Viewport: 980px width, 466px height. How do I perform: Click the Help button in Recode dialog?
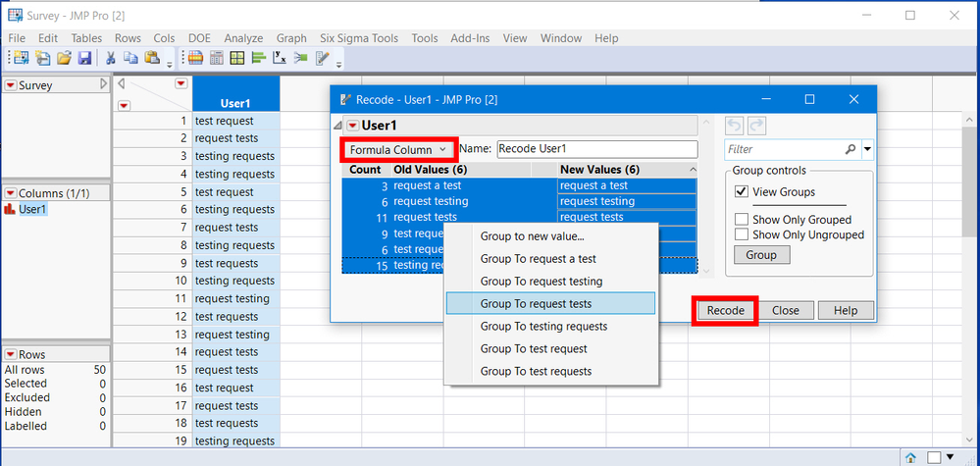point(845,310)
